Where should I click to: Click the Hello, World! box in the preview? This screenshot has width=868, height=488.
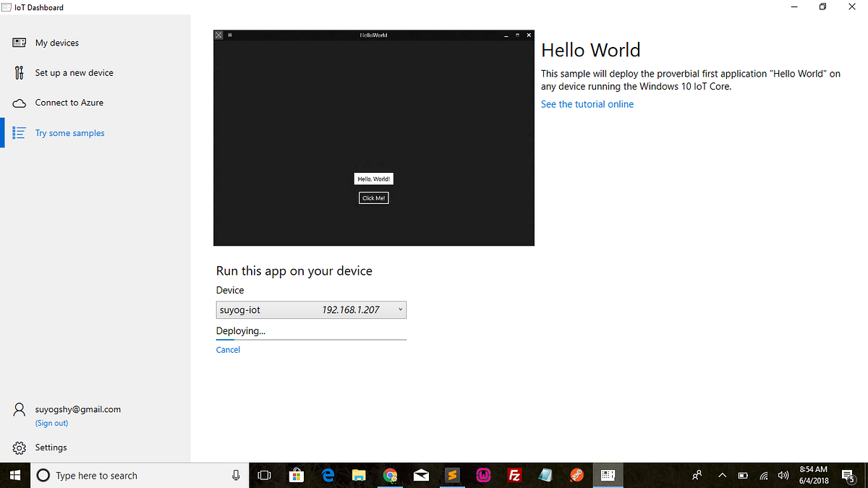click(x=374, y=179)
